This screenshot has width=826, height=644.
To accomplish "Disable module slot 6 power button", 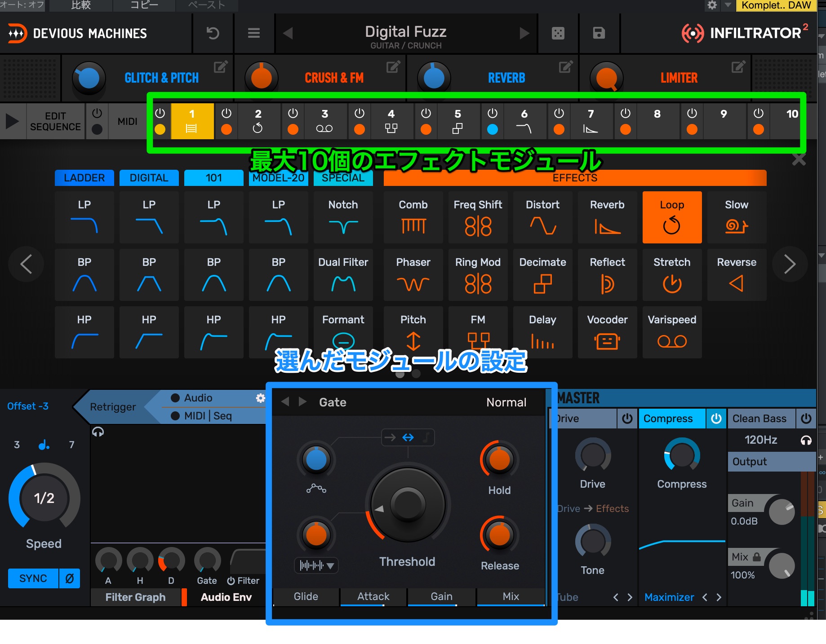I will 493,113.
